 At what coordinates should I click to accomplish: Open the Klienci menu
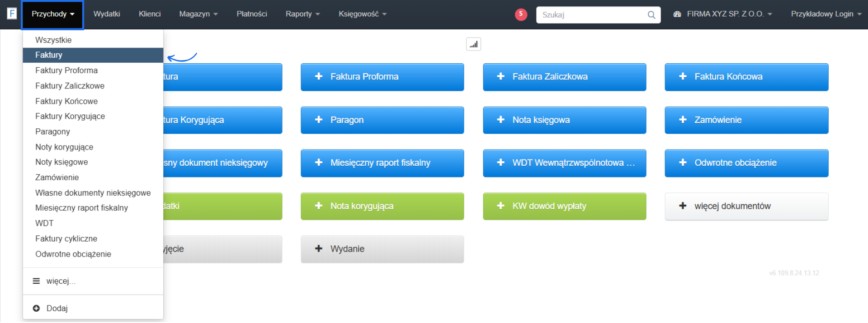pos(150,14)
